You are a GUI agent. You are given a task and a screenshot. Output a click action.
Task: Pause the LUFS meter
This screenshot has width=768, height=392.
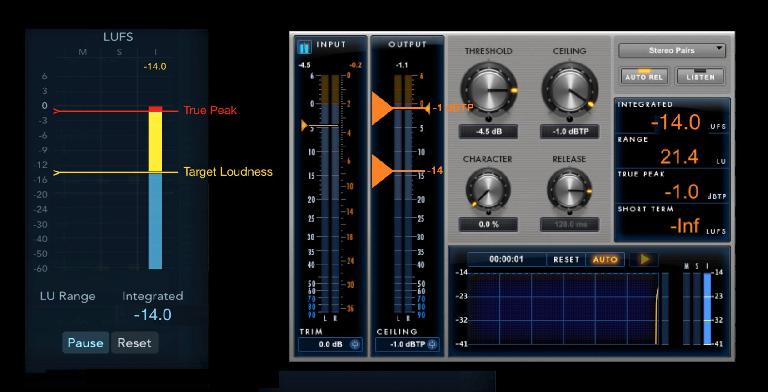[x=85, y=343]
